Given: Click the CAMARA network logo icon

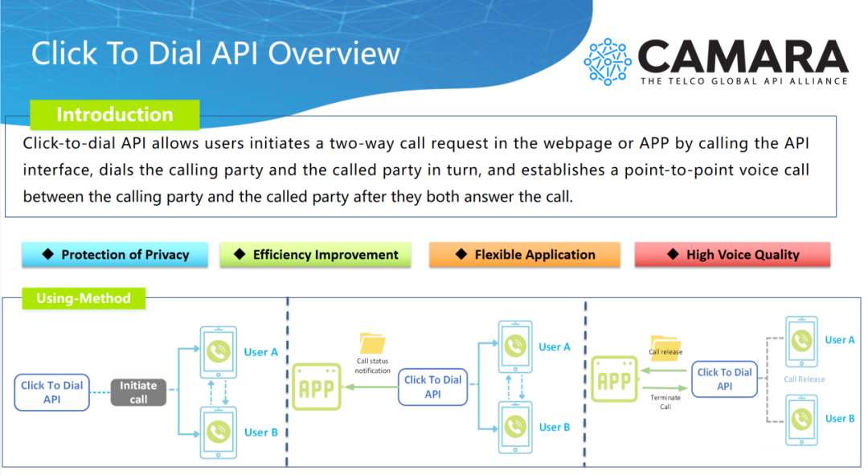Looking at the screenshot, I should pyautogui.click(x=608, y=61).
